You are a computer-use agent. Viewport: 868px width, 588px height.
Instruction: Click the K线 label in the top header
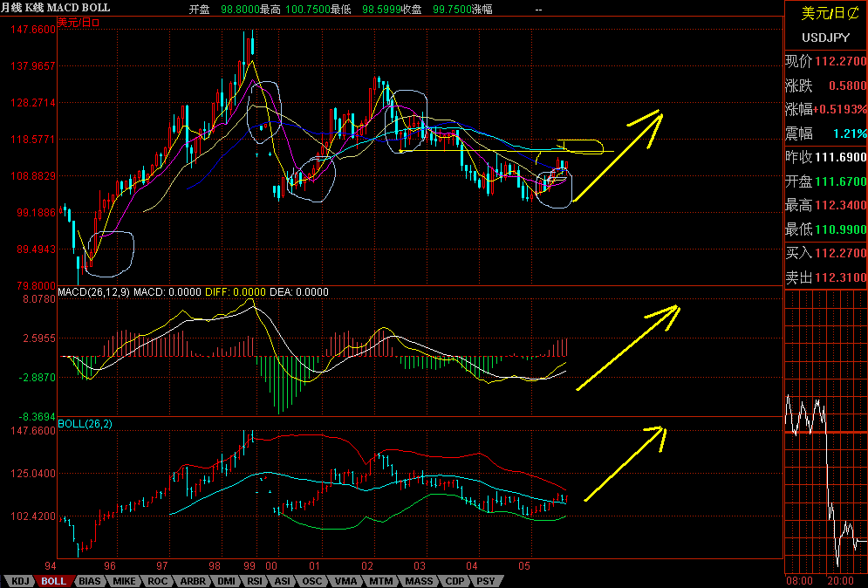34,8
